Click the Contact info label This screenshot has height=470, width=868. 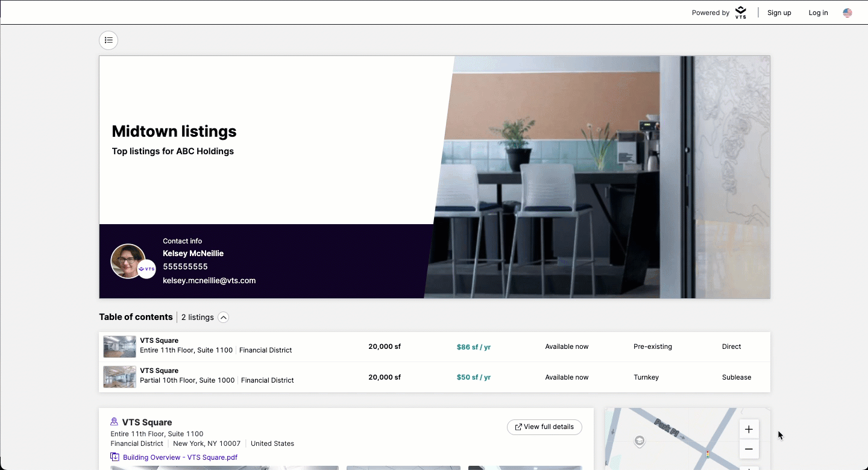pos(183,241)
